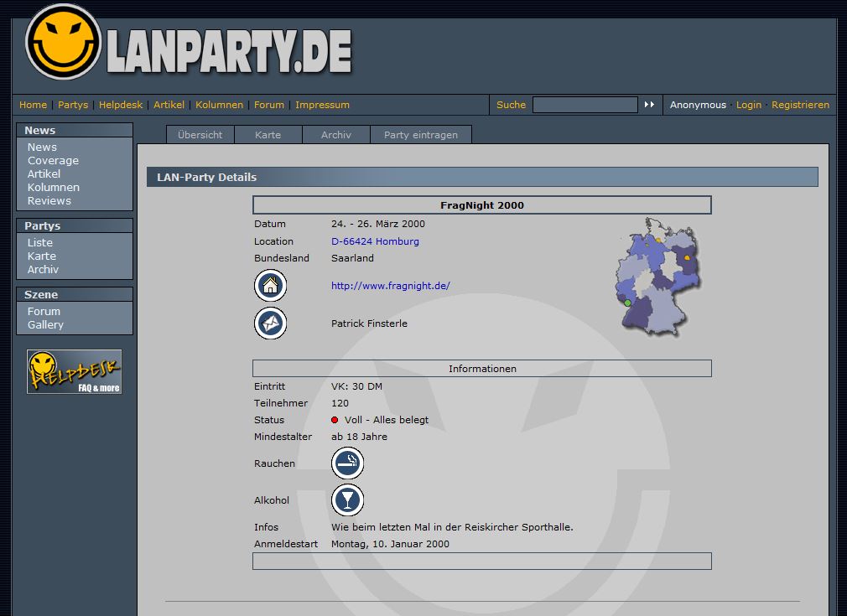The image size is (847, 616).
Task: Open Archiv in the Partys sidebar
Action: click(x=43, y=269)
